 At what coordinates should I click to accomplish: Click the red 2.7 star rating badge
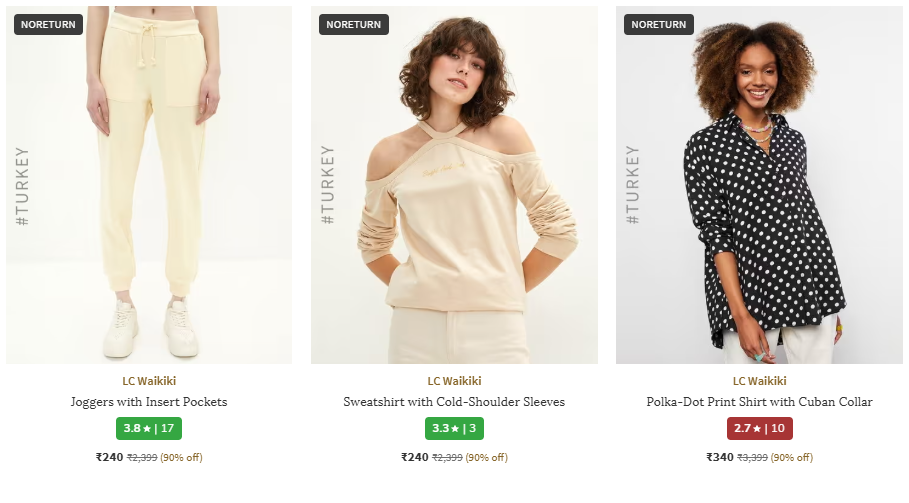759,429
